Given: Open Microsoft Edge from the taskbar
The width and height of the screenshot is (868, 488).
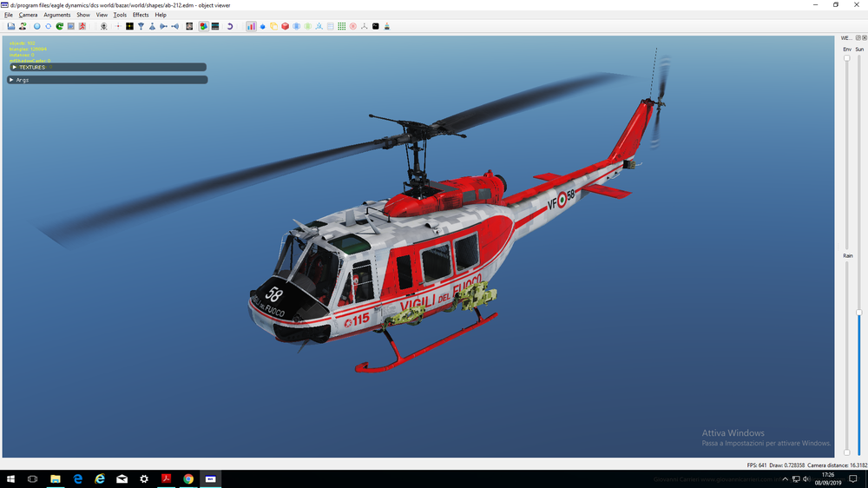Looking at the screenshot, I should 77,479.
